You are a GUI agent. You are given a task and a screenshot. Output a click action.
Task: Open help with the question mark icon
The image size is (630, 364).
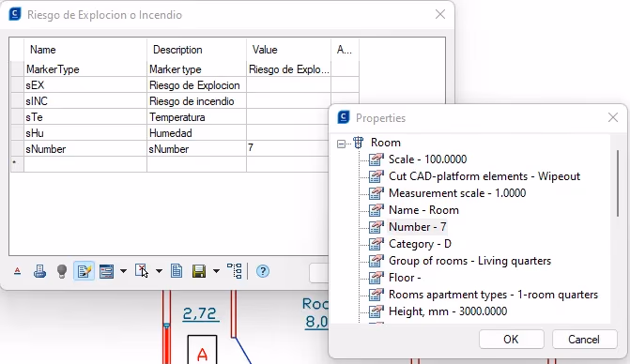(262, 271)
